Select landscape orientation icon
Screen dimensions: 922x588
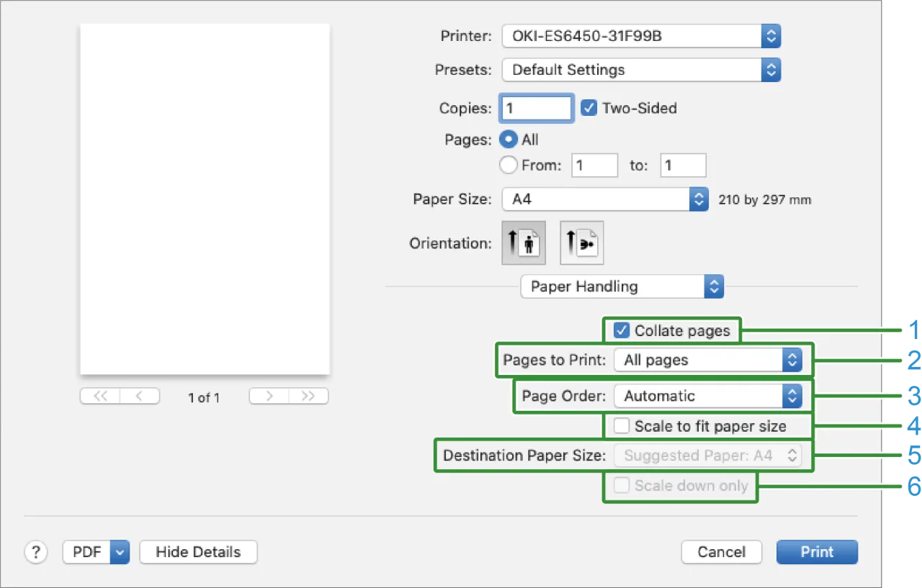(x=582, y=243)
